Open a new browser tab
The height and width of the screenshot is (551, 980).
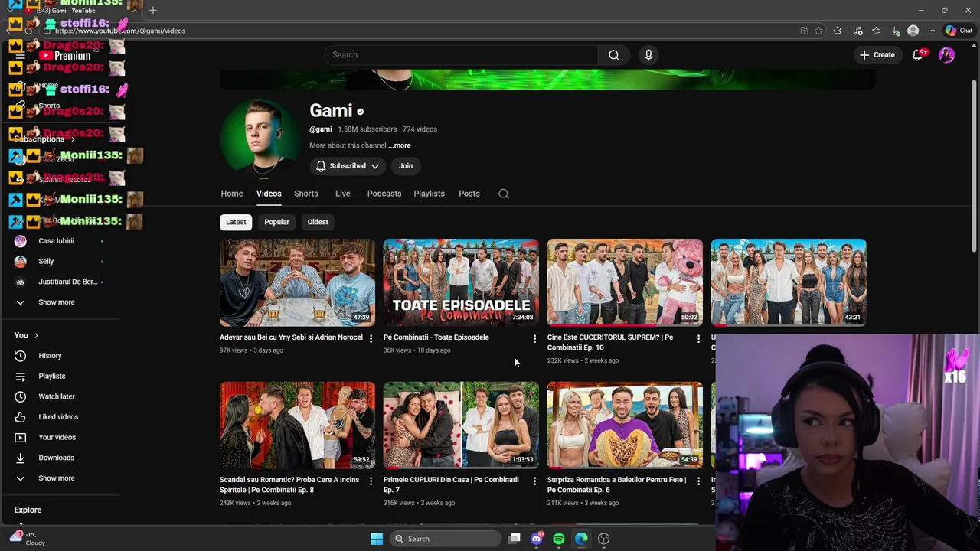[x=153, y=10]
